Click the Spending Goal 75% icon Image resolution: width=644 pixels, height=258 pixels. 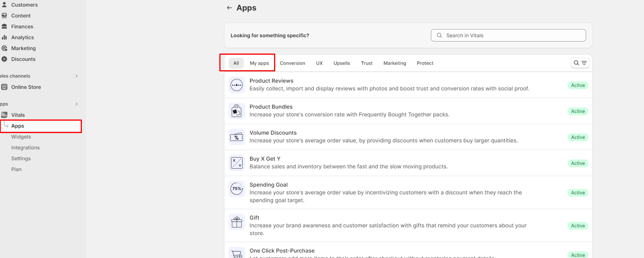236,189
